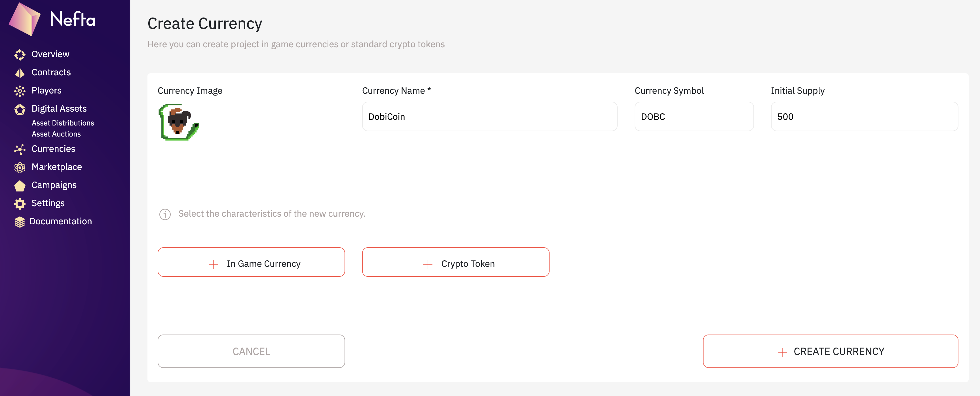The image size is (980, 396).
Task: Click the Digital Assets pentagon icon
Action: 20,109
